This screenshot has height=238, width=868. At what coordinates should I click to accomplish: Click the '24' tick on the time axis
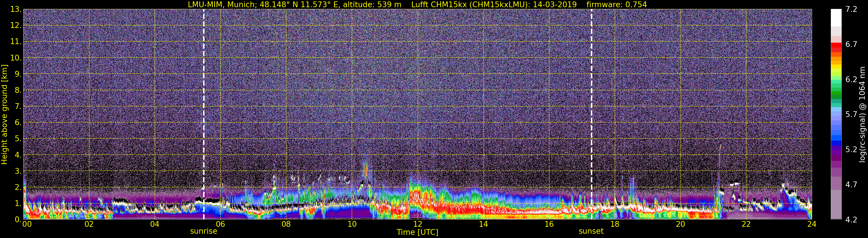(x=812, y=224)
